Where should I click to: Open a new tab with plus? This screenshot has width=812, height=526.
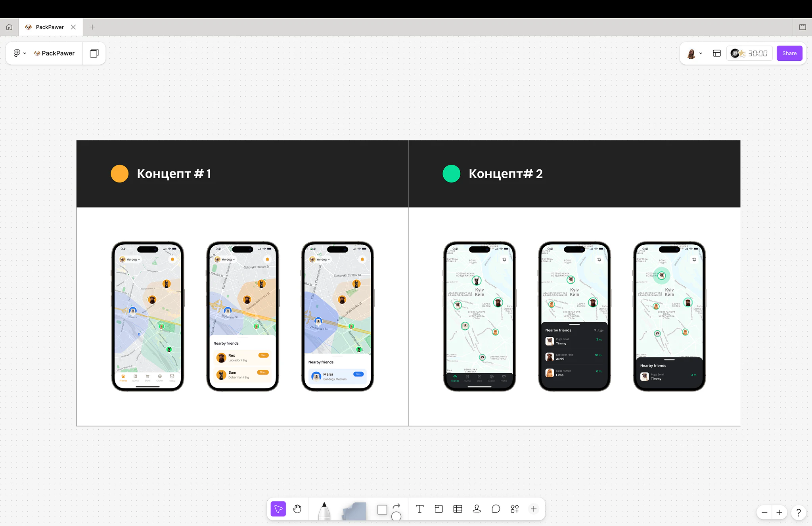92,27
